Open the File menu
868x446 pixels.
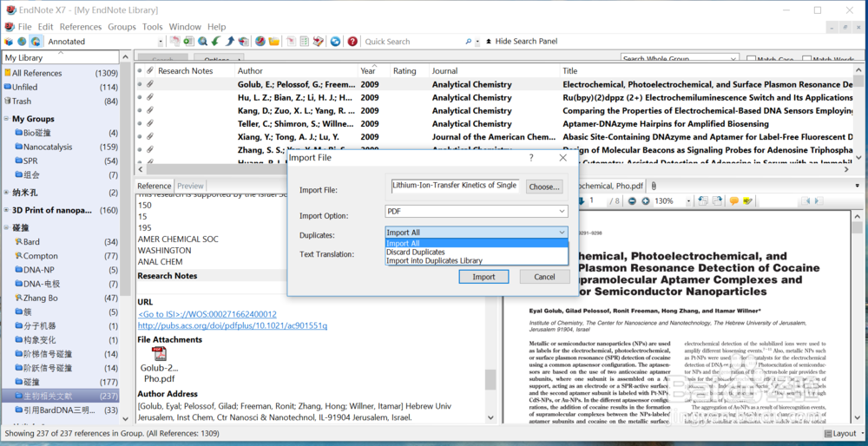25,27
